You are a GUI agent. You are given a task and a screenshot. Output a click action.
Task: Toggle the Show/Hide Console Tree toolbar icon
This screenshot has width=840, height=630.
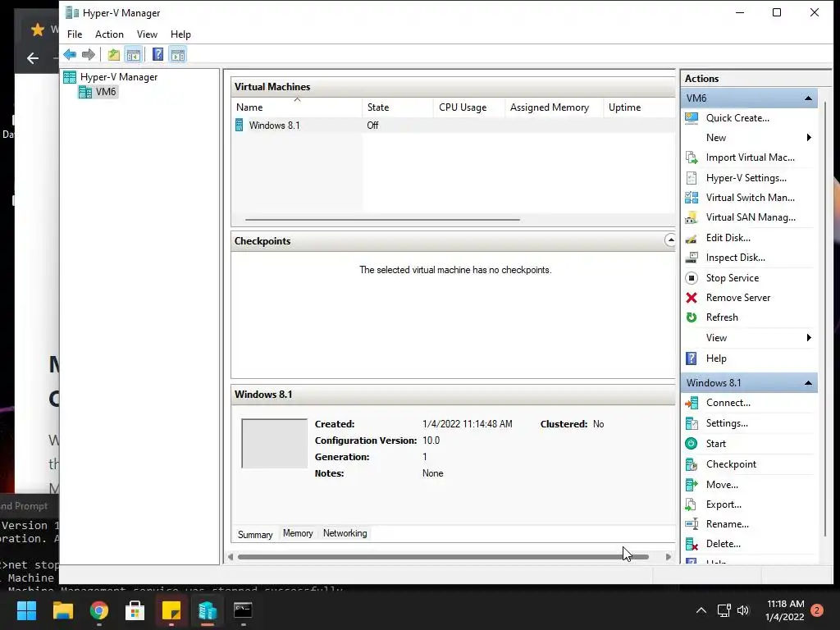(x=134, y=54)
